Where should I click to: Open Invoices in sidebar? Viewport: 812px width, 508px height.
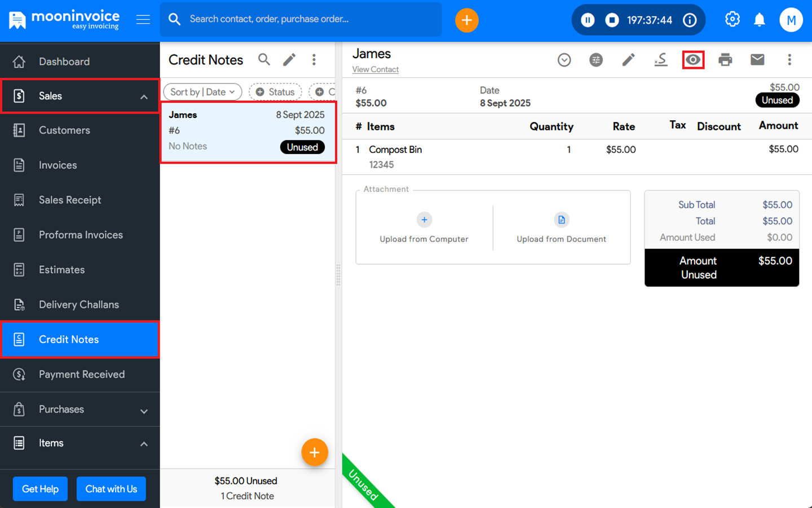point(58,165)
